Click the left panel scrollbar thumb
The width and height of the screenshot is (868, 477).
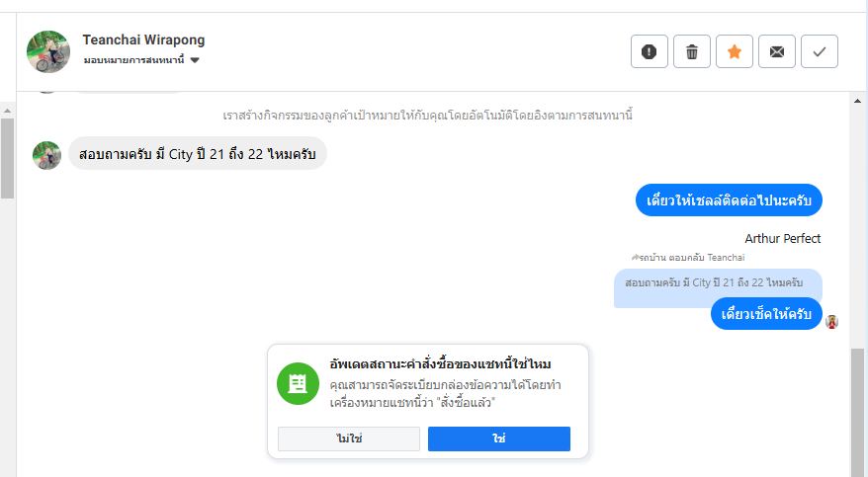(x=7, y=158)
